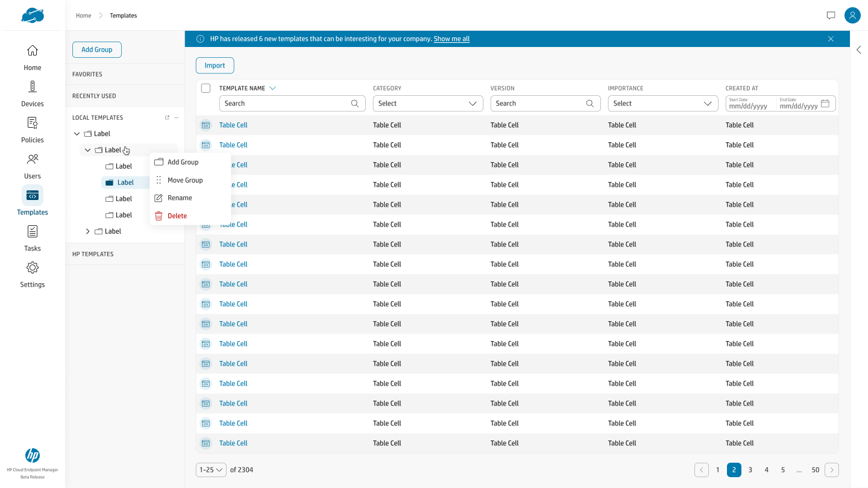The image size is (868, 488).
Task: Expand the Favorites section
Action: (x=125, y=74)
